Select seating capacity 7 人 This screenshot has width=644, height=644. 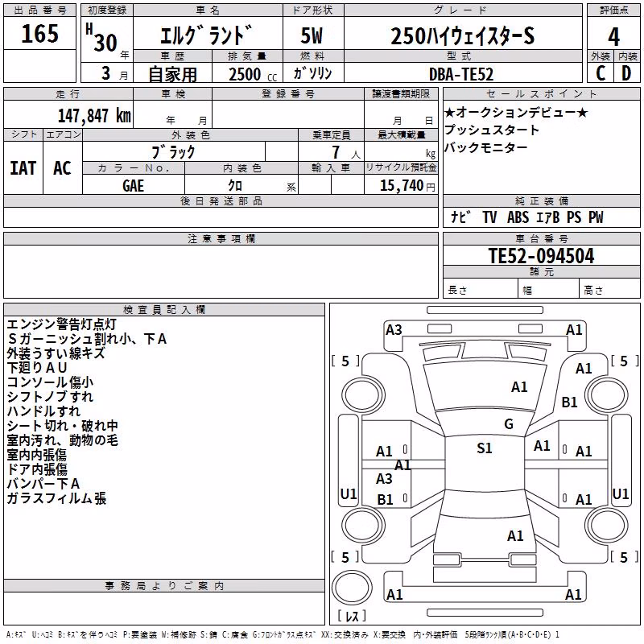coord(346,152)
